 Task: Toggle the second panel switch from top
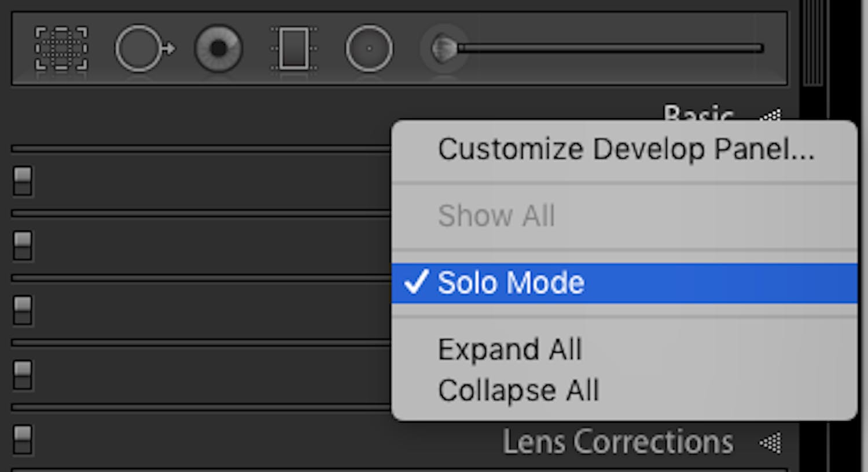(23, 246)
